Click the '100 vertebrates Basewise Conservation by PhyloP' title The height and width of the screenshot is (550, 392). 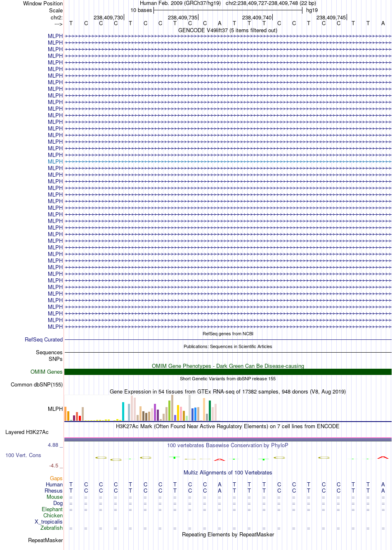228,445
